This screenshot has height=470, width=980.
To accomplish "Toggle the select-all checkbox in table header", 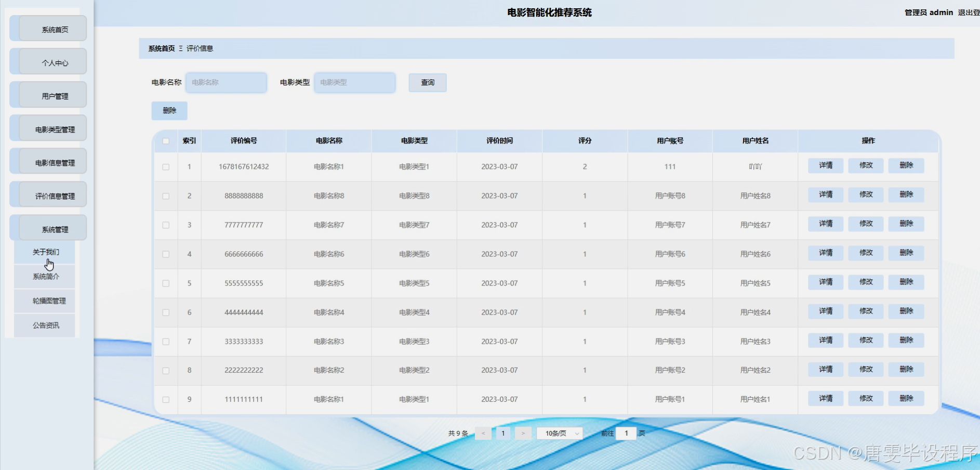I will pos(166,141).
